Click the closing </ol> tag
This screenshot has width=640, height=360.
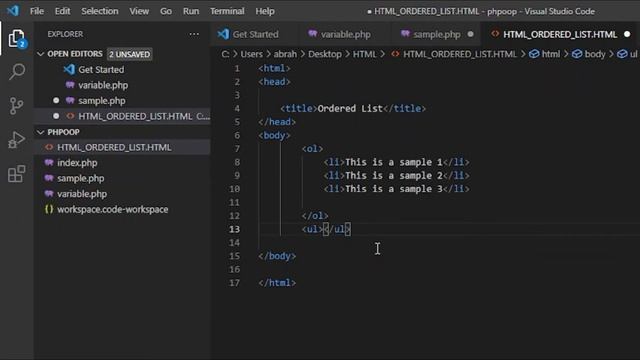(315, 216)
